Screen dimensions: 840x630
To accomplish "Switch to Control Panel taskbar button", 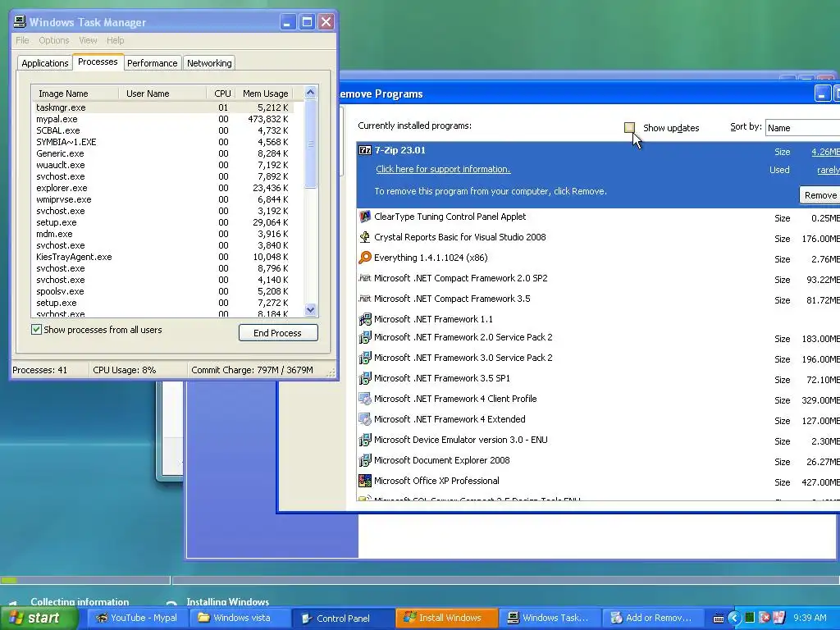I will click(x=343, y=619).
